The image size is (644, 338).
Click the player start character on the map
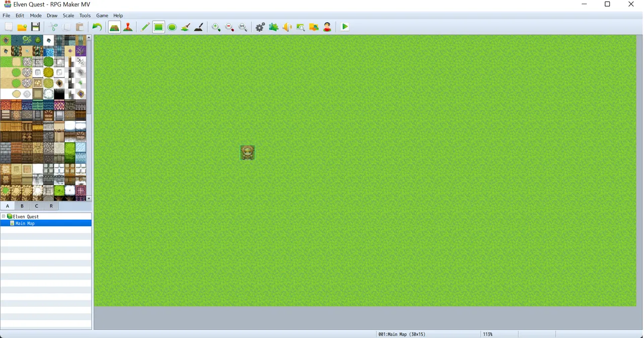(248, 152)
